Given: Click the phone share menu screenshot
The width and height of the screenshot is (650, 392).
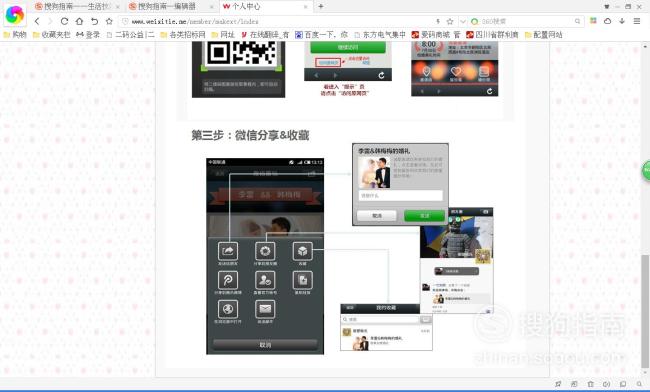Looking at the screenshot, I should click(x=265, y=256).
